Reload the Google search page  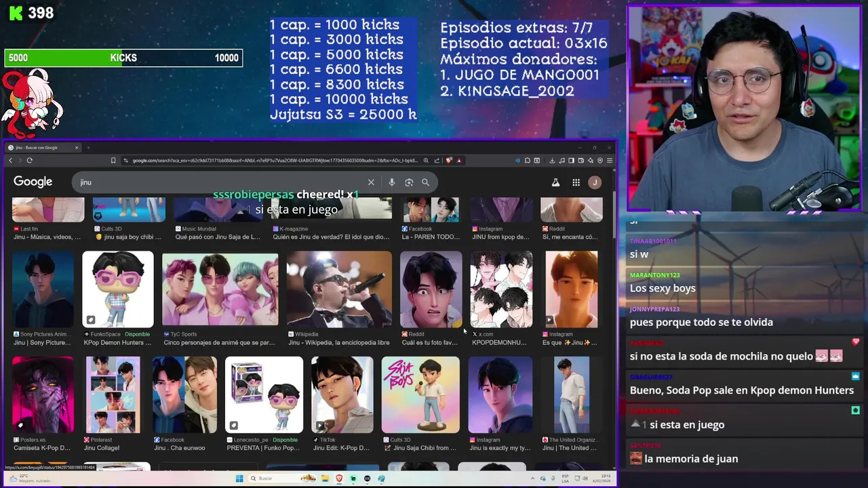coord(29,161)
